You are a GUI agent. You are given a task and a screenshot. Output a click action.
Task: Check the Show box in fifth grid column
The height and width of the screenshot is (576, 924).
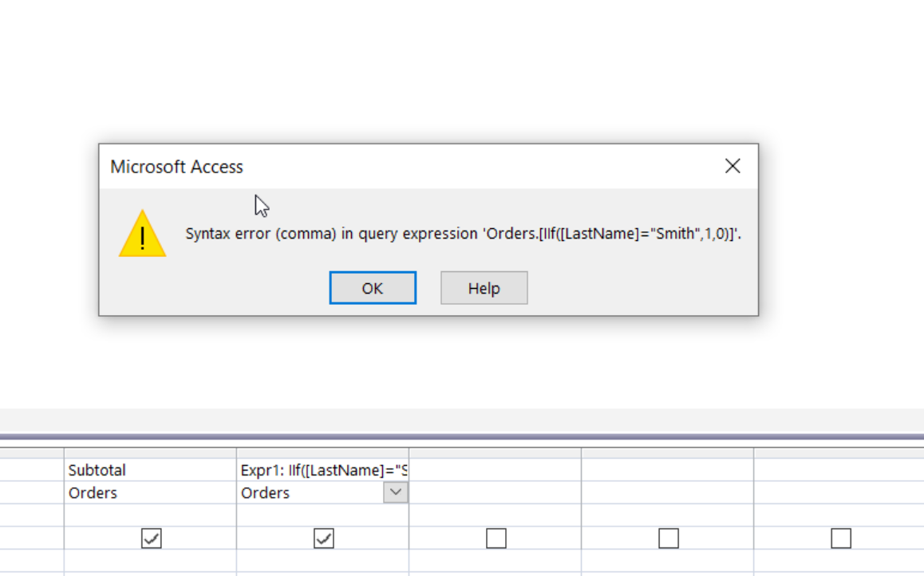[x=841, y=539]
